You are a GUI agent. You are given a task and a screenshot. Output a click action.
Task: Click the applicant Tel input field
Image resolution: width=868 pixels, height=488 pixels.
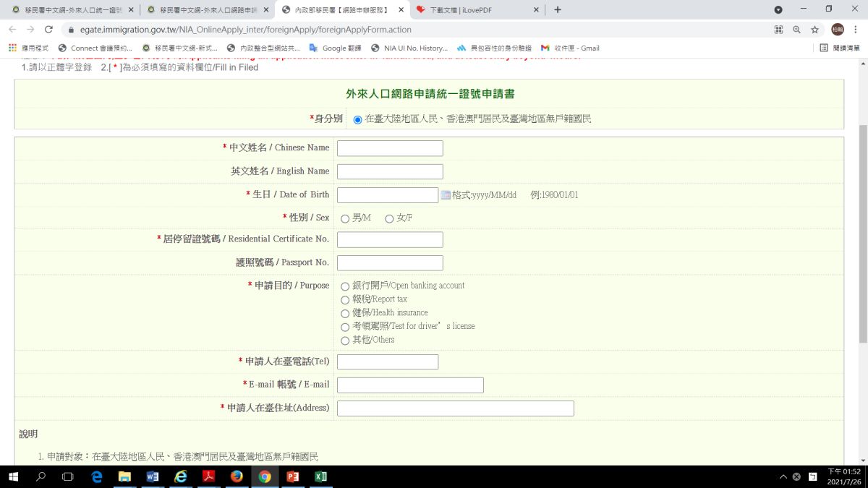pos(388,362)
